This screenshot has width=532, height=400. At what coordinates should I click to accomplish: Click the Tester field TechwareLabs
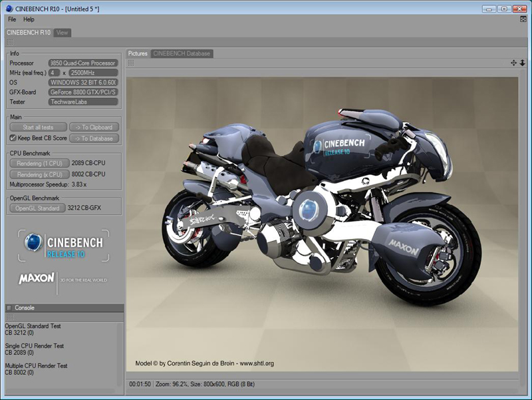[x=83, y=102]
